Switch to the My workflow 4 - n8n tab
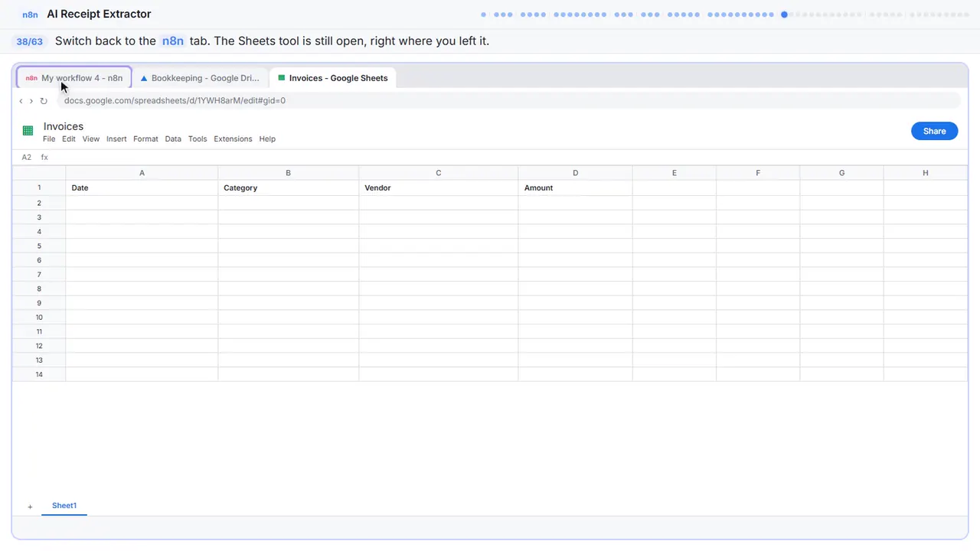This screenshot has width=980, height=551. [74, 78]
